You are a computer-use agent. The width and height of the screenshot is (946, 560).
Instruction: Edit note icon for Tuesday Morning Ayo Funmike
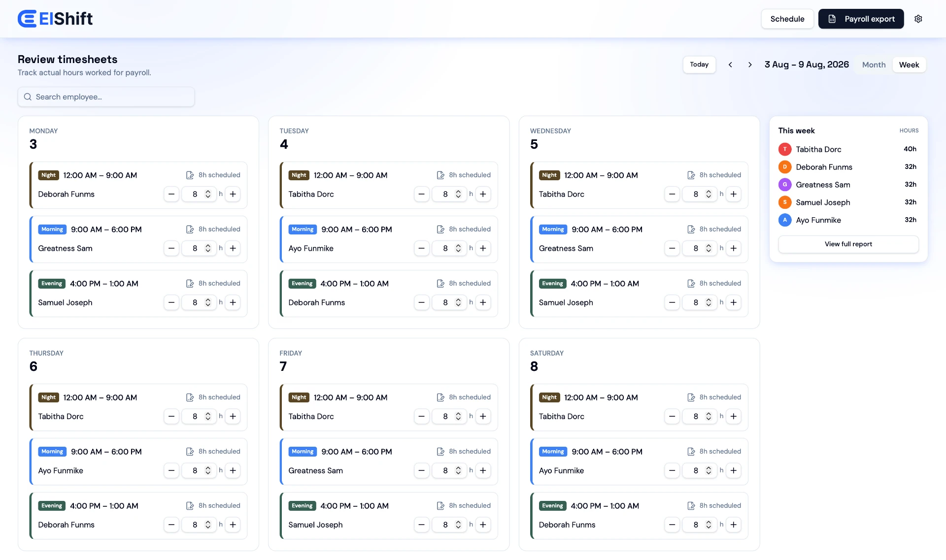click(x=440, y=229)
